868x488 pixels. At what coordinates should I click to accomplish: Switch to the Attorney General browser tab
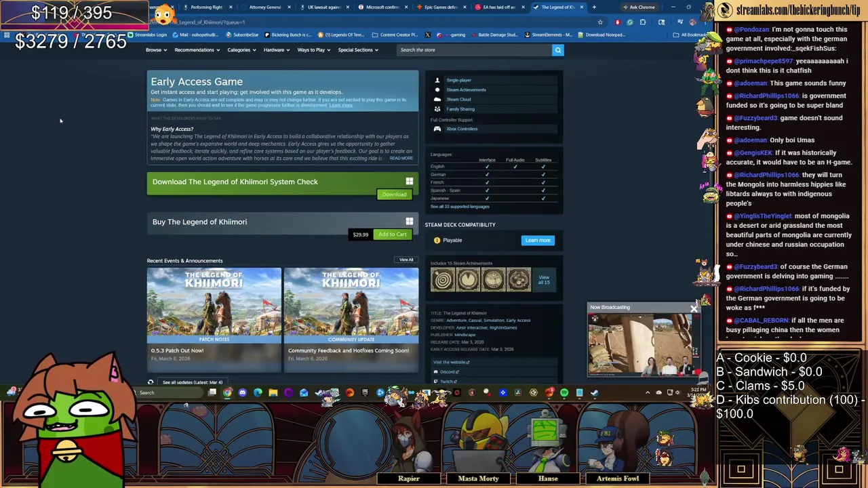[265, 7]
